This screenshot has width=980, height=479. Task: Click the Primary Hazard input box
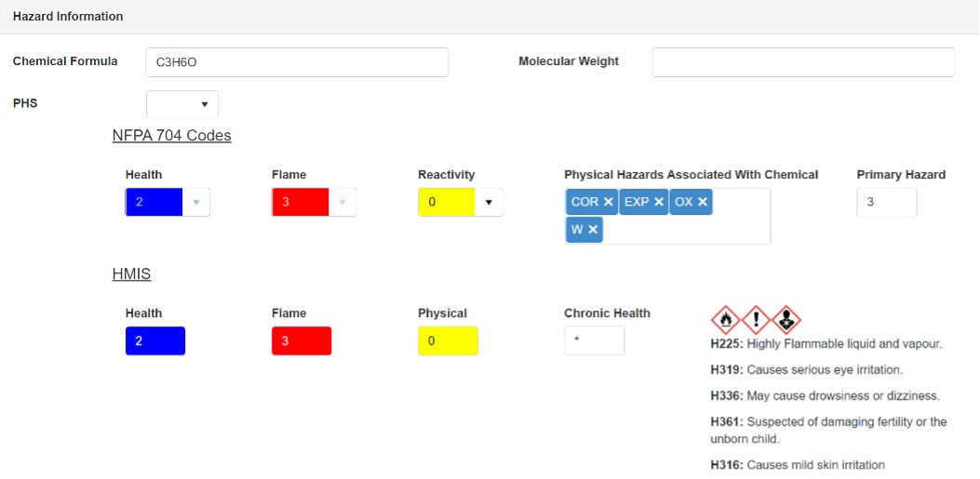click(886, 202)
